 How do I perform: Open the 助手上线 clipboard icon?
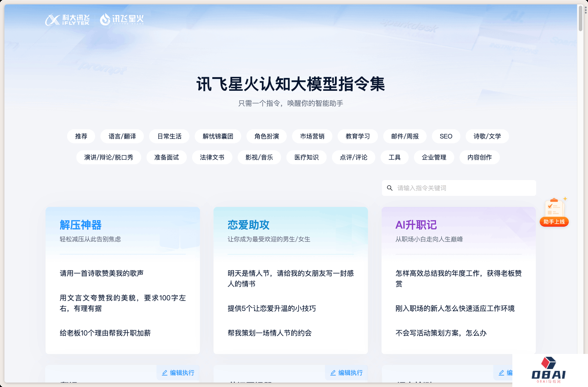554,208
